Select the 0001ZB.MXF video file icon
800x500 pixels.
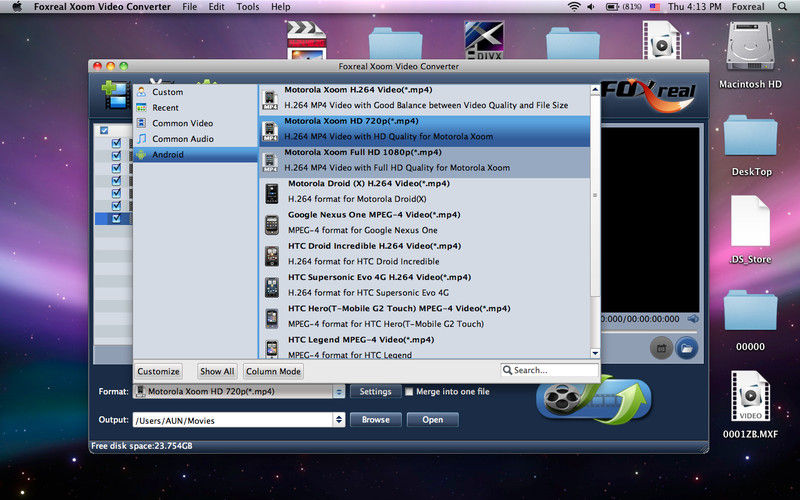750,396
